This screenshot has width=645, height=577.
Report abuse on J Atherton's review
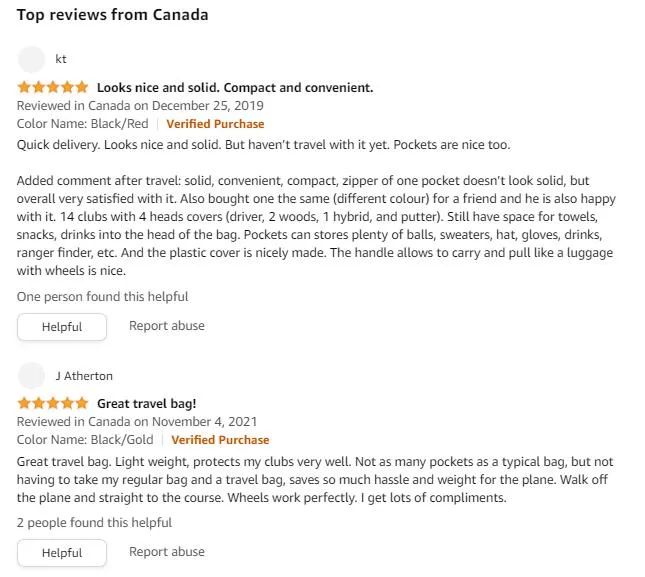[167, 552]
